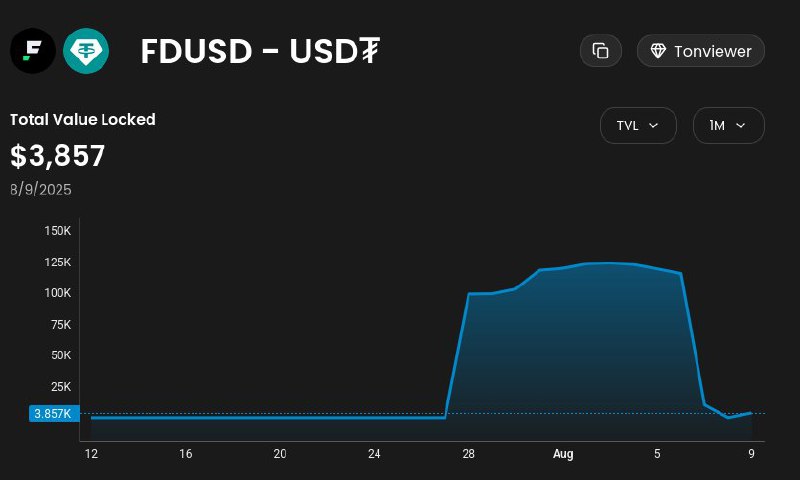
Task: Click the 125K label on the Y axis
Action: click(x=58, y=262)
